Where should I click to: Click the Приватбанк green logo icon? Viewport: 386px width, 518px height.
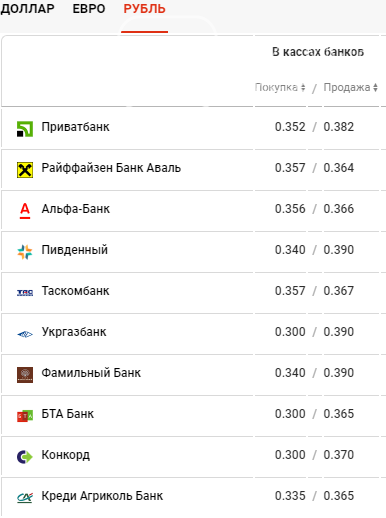click(x=25, y=129)
